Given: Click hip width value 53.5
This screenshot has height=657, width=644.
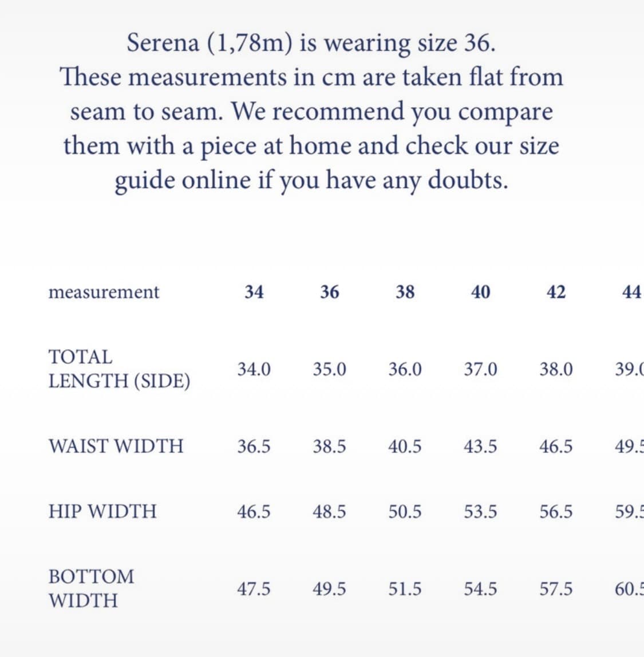Looking at the screenshot, I should click(x=480, y=511).
